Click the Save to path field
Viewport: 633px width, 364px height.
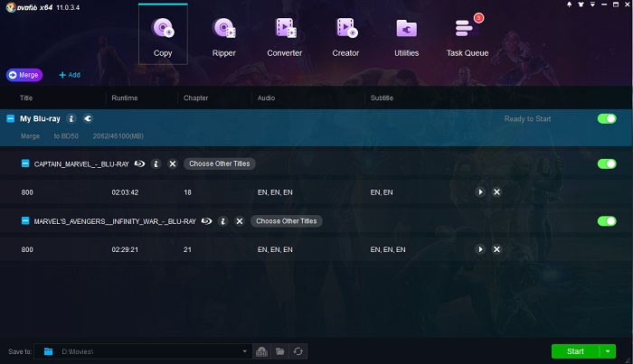tap(143, 351)
